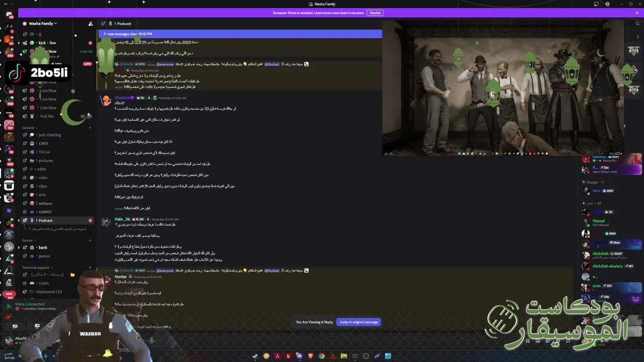
Task: Open the invite people icon beside Washa Family
Action: 91,24
